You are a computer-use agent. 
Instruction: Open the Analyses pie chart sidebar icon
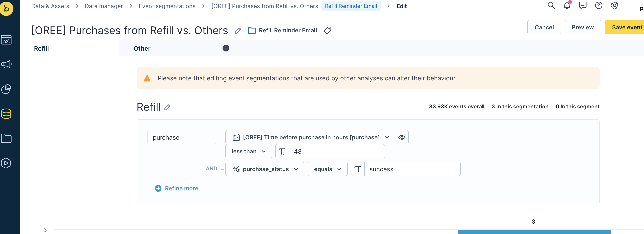coord(6,89)
